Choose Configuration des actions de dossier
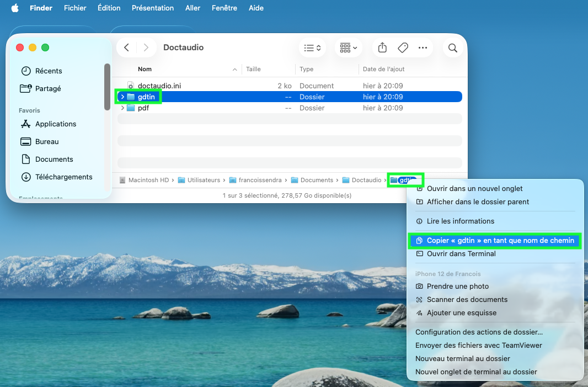 [x=479, y=332]
